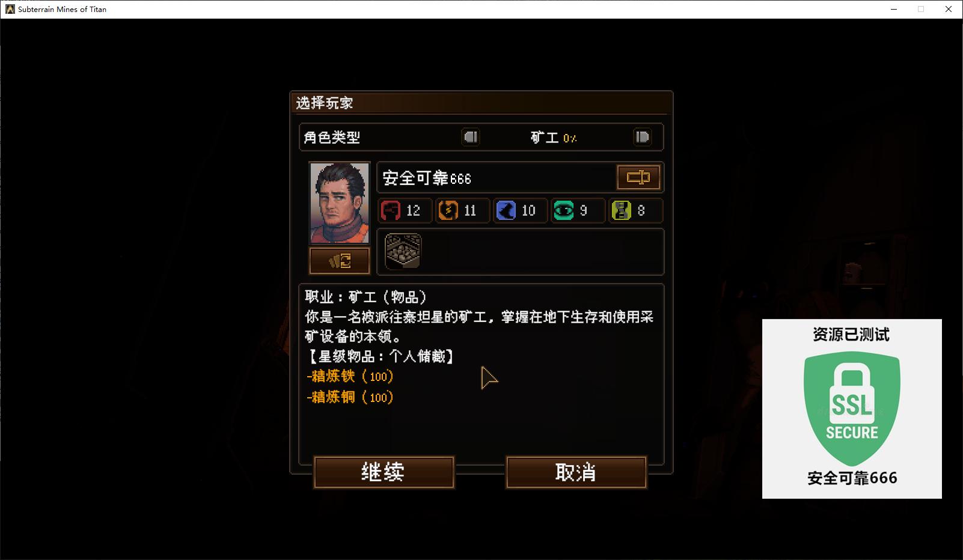The width and height of the screenshot is (963, 560).
Task: Click the 取消 cancel button
Action: point(576,472)
